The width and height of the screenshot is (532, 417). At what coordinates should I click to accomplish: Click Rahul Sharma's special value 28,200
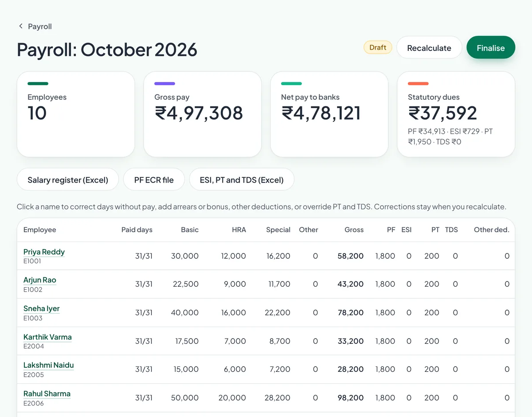point(278,398)
